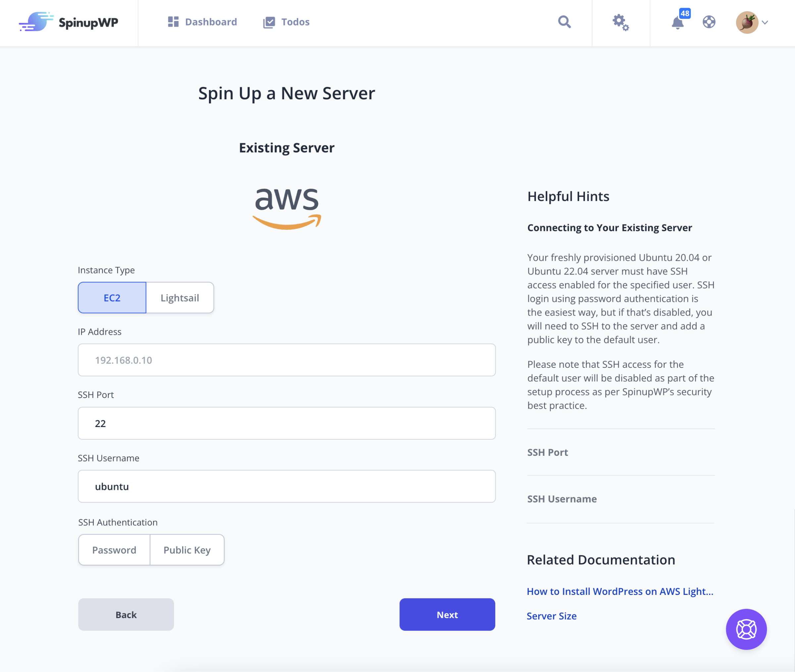Click the SpinupWP logo

(69, 22)
